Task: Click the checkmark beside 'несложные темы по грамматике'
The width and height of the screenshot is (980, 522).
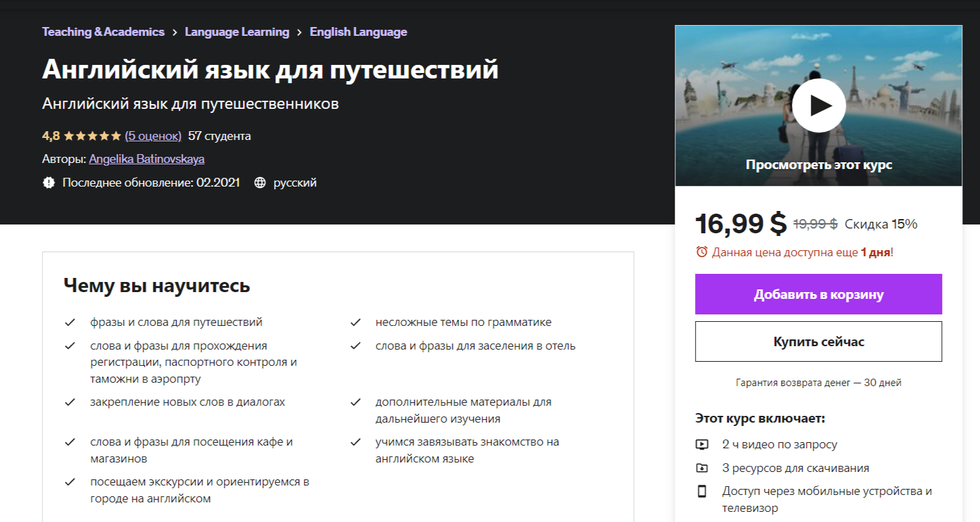Action: pos(355,322)
